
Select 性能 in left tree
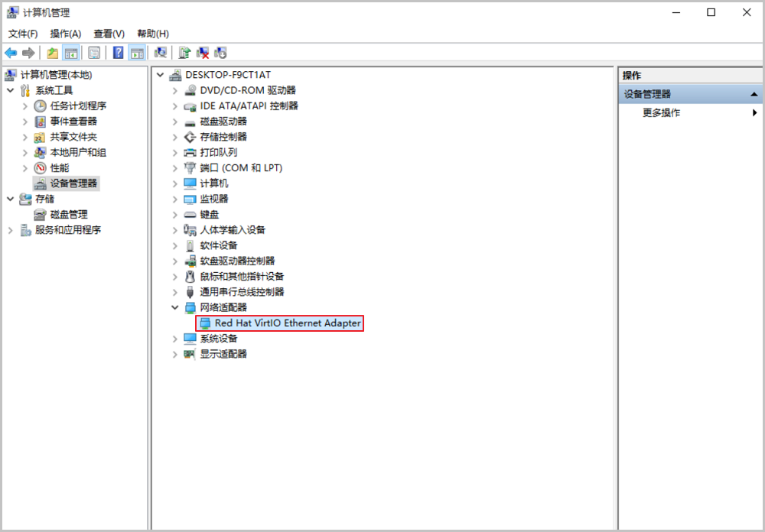pos(60,168)
